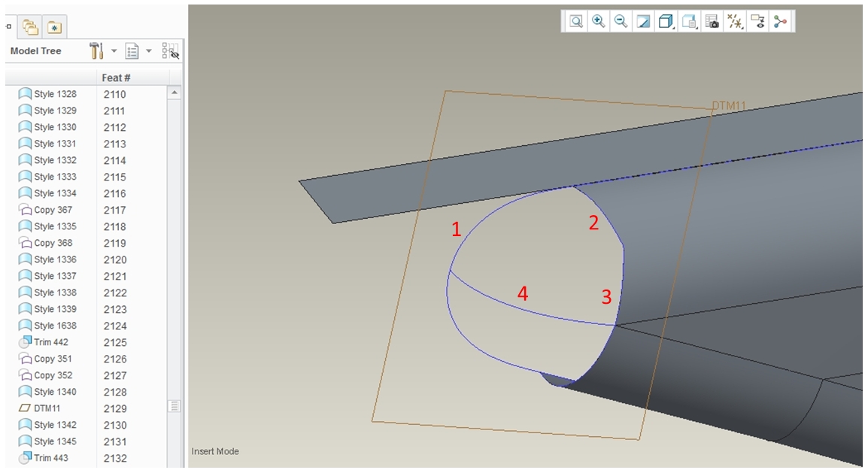The height and width of the screenshot is (470, 868).
Task: Pick Style 1337 in the tree
Action: [x=47, y=276]
